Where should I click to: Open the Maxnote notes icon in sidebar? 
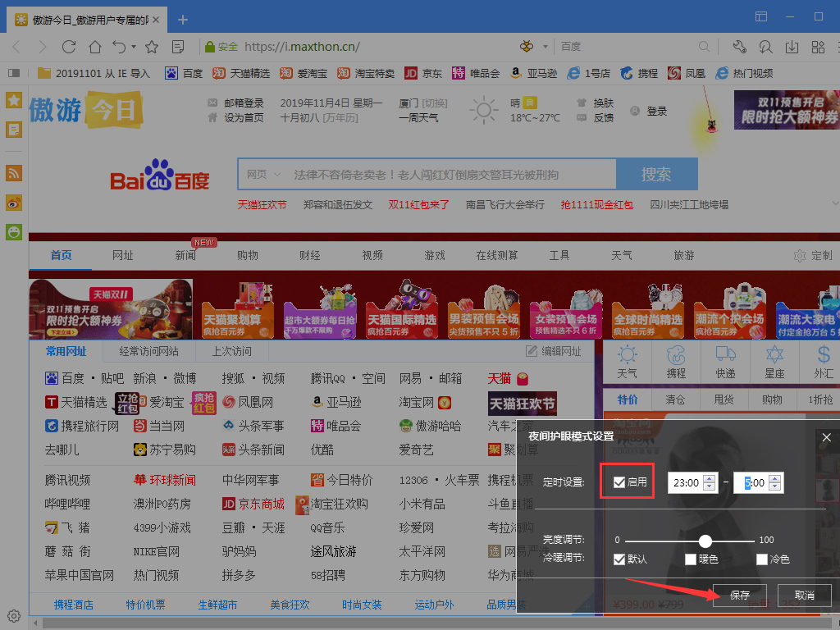[13, 129]
